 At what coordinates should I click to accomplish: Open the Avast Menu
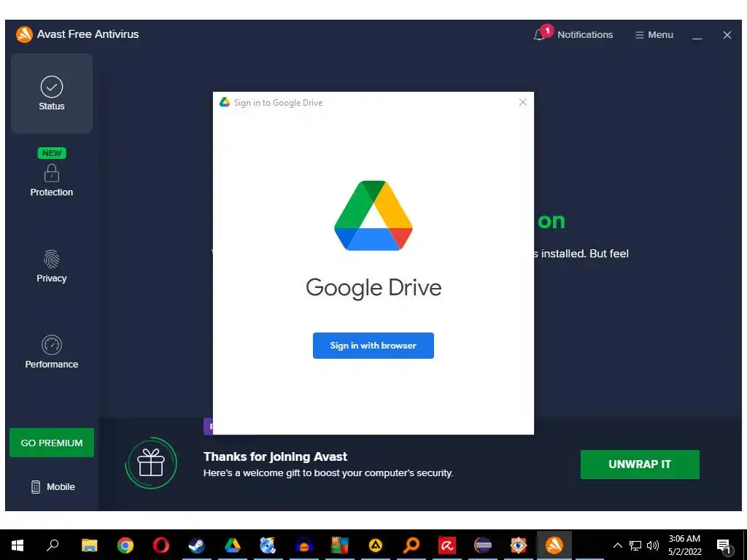(654, 35)
